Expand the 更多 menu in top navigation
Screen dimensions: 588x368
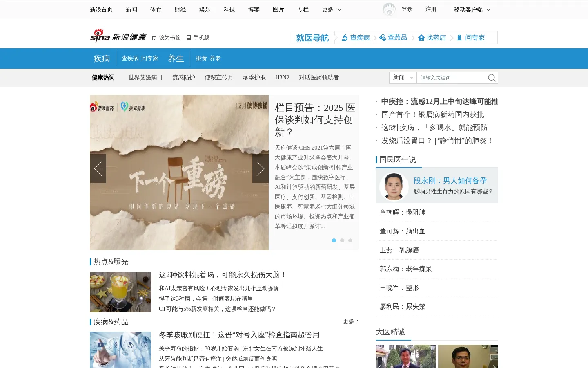pyautogui.click(x=332, y=9)
